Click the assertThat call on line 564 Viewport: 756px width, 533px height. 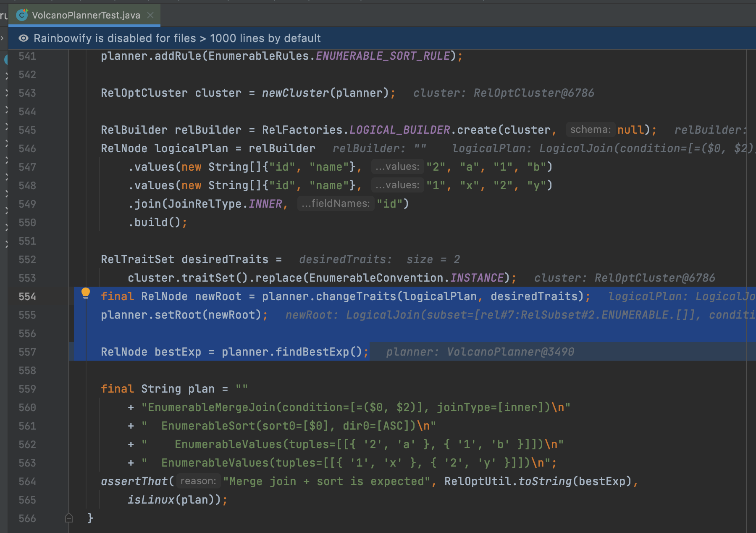pyautogui.click(x=134, y=481)
